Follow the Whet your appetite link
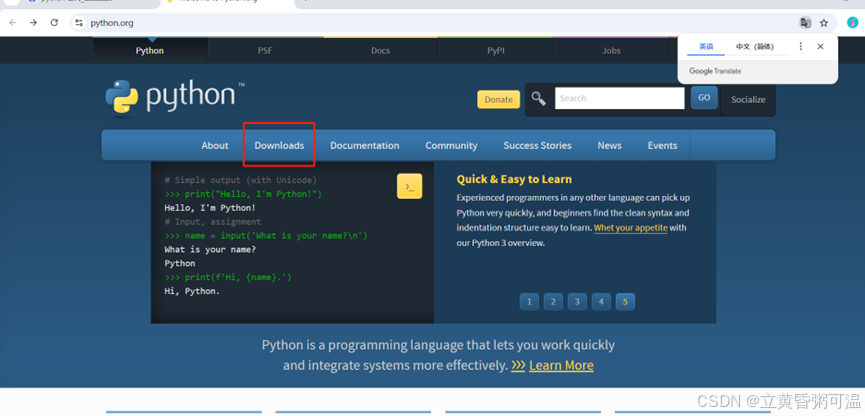 click(x=631, y=228)
